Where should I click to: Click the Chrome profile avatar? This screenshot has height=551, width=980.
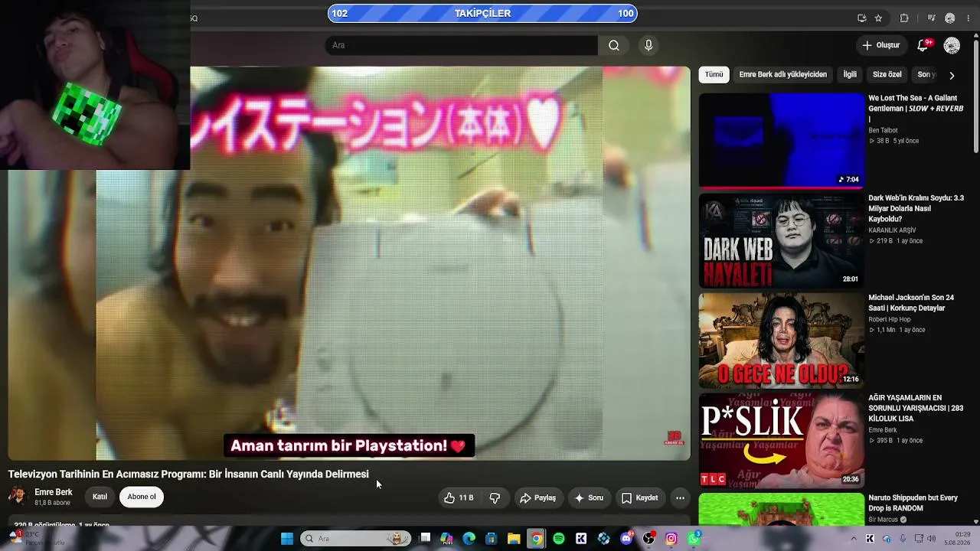coord(950,18)
